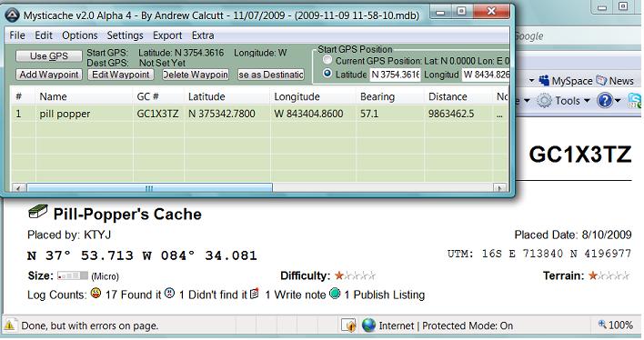Click the Skype icon in browser toolbar

point(635,101)
